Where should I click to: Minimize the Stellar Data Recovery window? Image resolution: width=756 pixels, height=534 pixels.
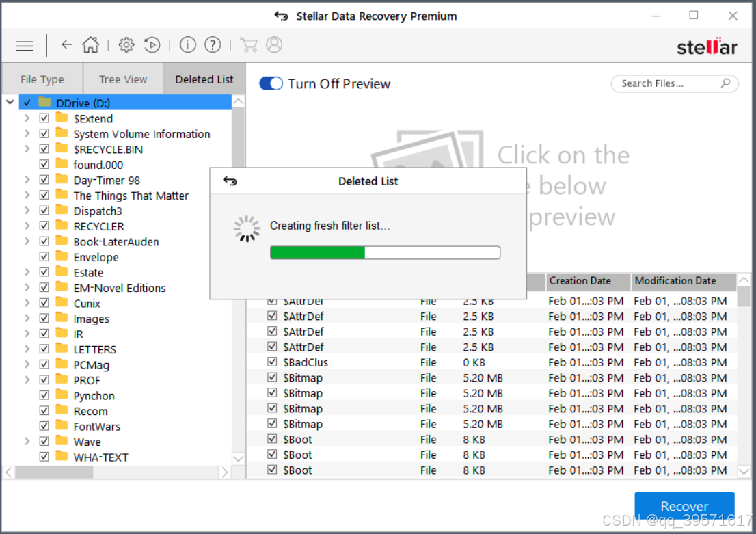click(x=656, y=16)
